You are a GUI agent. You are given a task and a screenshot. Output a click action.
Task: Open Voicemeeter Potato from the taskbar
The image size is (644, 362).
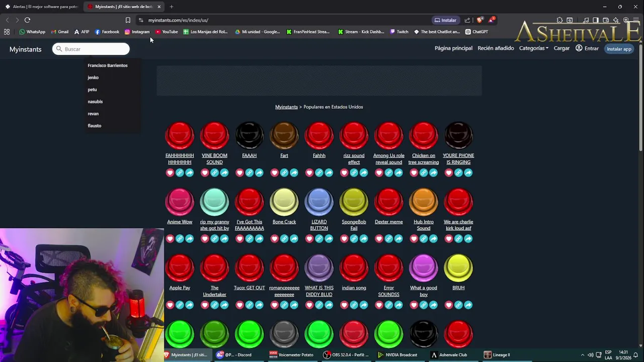(291, 355)
